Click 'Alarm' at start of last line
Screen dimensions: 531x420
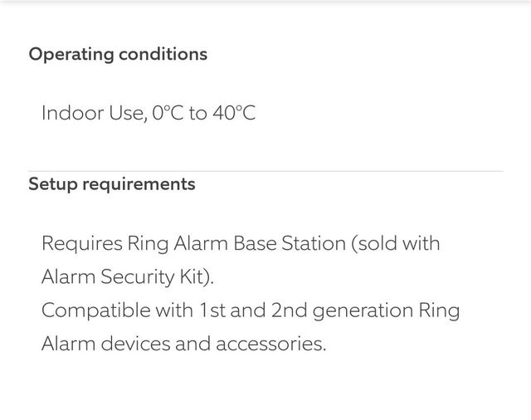tap(68, 344)
